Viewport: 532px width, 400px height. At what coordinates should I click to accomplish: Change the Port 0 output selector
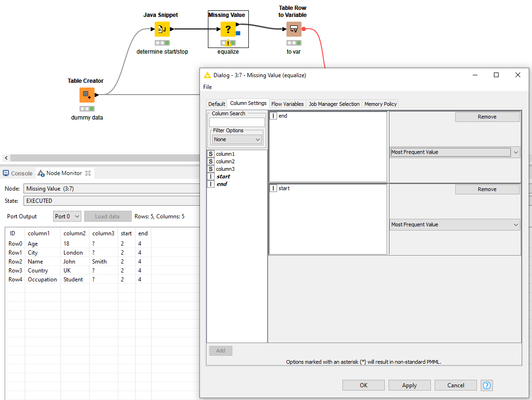[x=67, y=216]
